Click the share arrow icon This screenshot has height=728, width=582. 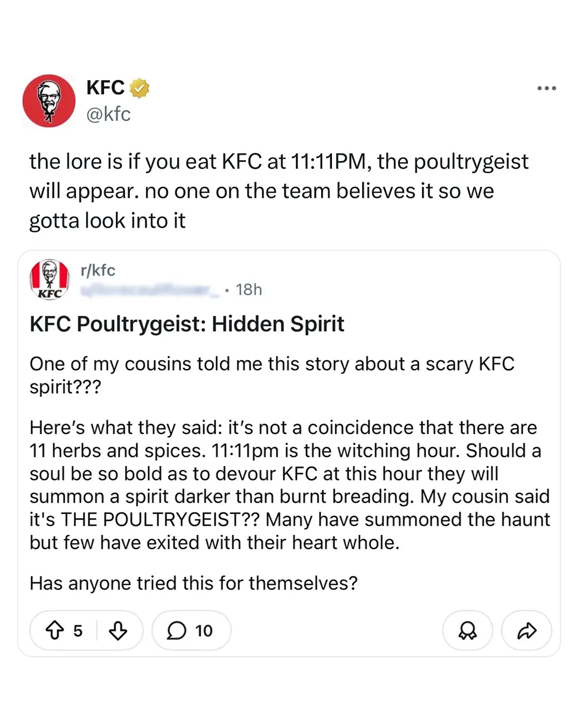(x=526, y=630)
